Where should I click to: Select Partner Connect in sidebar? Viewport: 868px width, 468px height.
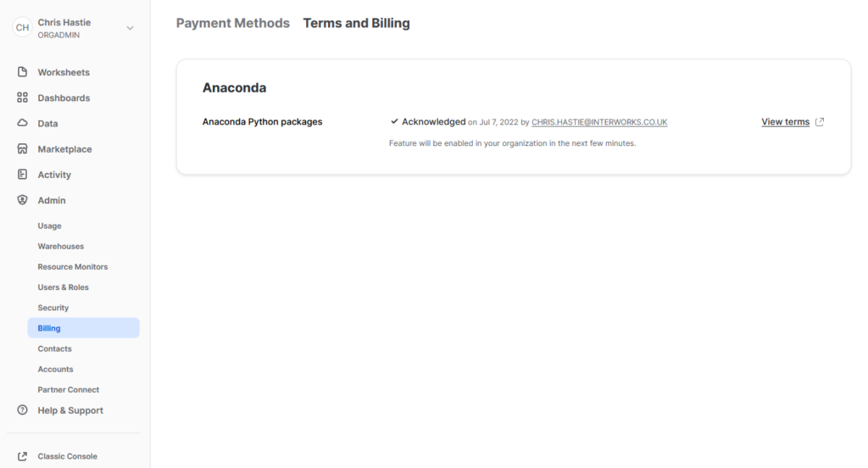pos(68,390)
